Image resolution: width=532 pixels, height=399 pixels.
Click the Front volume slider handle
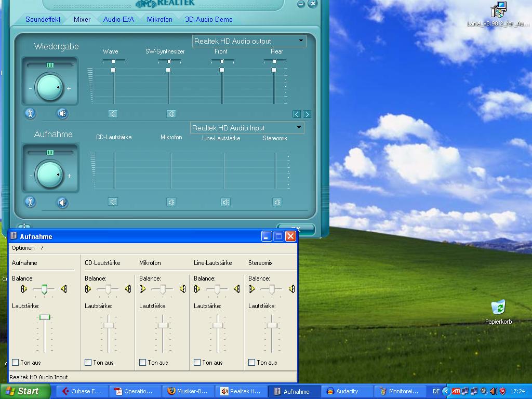pyautogui.click(x=221, y=70)
